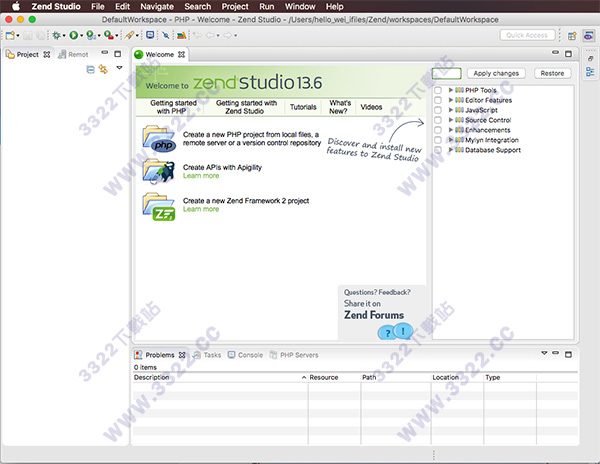Click the Open Perspective icon

tap(572, 36)
